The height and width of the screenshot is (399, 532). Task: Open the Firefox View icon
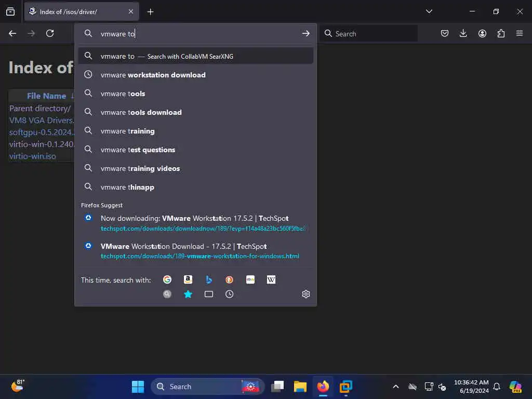pyautogui.click(x=10, y=12)
